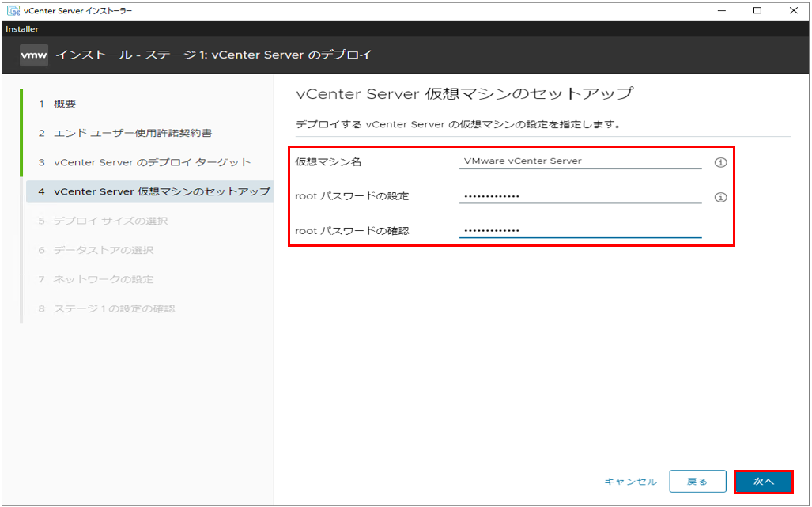Viewport: 812px width, 507px height.
Task: Open the Installer menu
Action: click(x=22, y=29)
